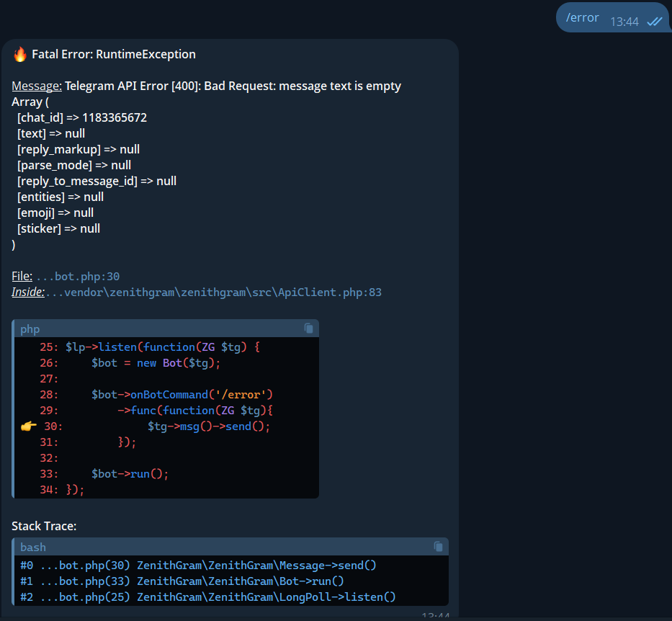Click the underlined File: label
672x621 pixels.
pos(21,276)
